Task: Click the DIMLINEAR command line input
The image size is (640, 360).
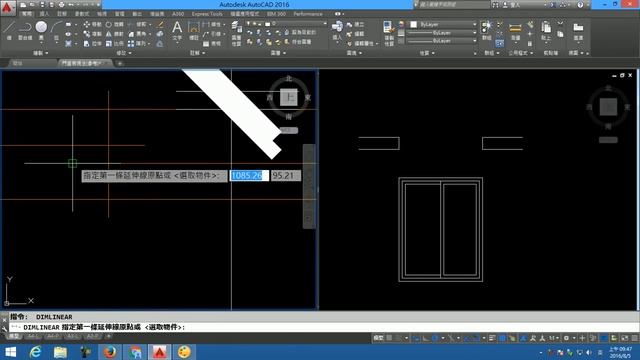Action: (324, 327)
